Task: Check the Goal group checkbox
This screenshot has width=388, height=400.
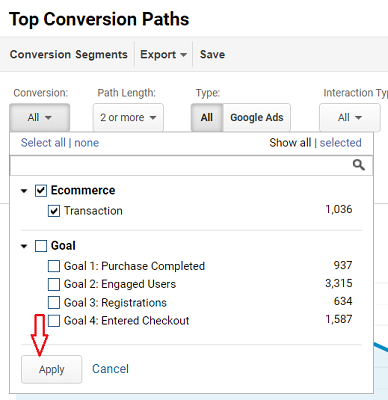Action: point(41,246)
